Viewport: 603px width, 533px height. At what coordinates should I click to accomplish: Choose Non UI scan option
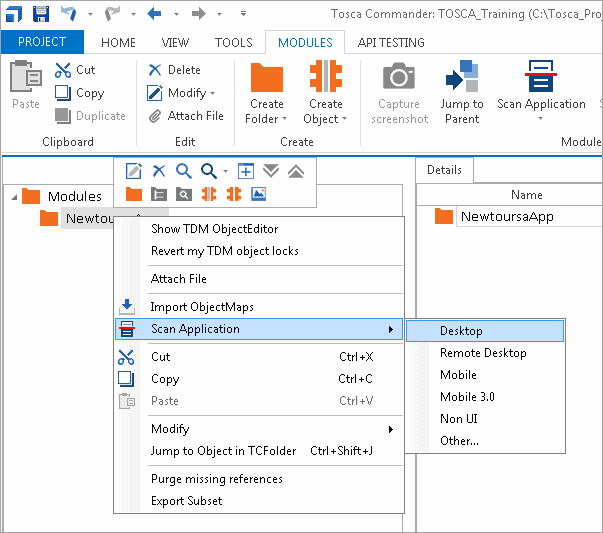[485, 418]
